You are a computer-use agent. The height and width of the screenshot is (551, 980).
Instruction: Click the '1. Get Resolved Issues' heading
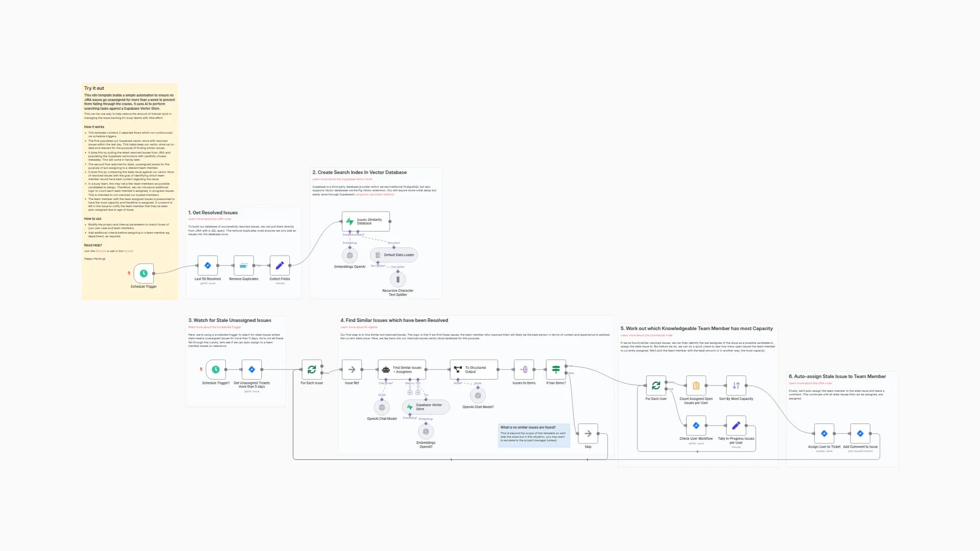coord(213,213)
